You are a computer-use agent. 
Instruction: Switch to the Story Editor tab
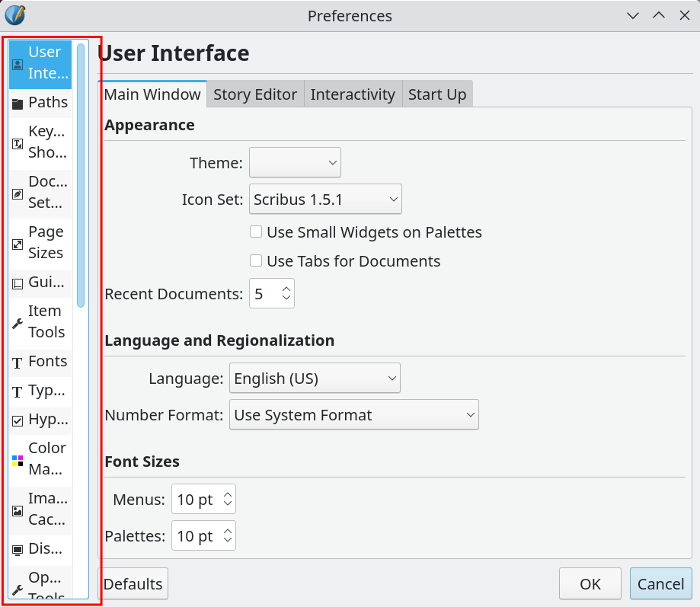(255, 94)
